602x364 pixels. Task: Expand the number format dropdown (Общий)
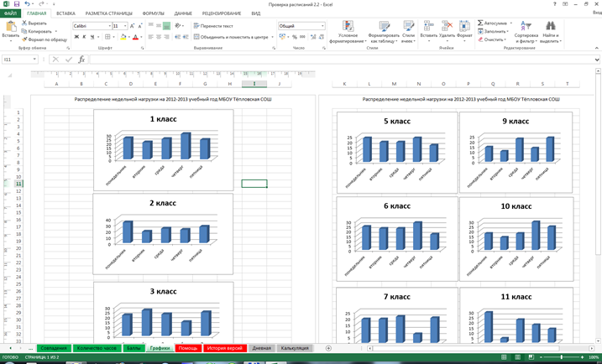tap(322, 26)
